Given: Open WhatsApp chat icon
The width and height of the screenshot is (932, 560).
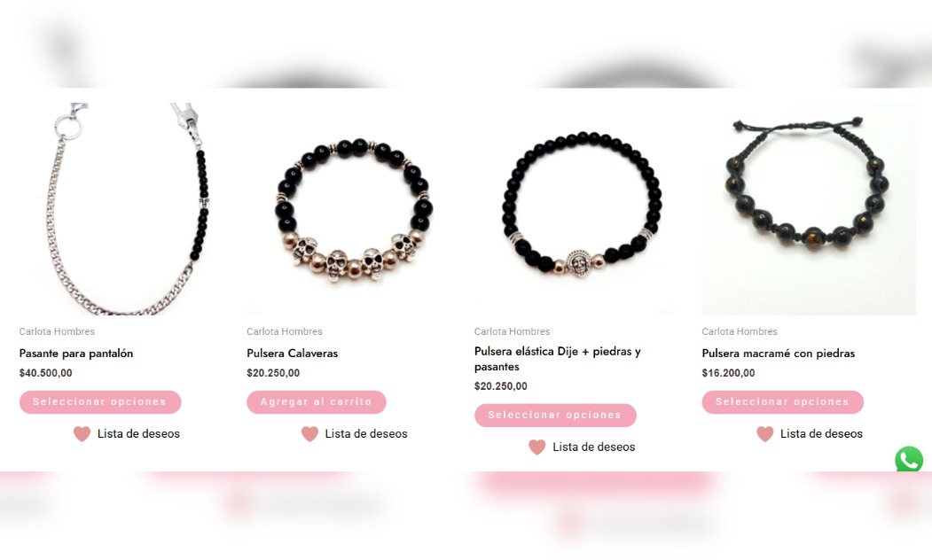Looking at the screenshot, I should pos(909,459).
